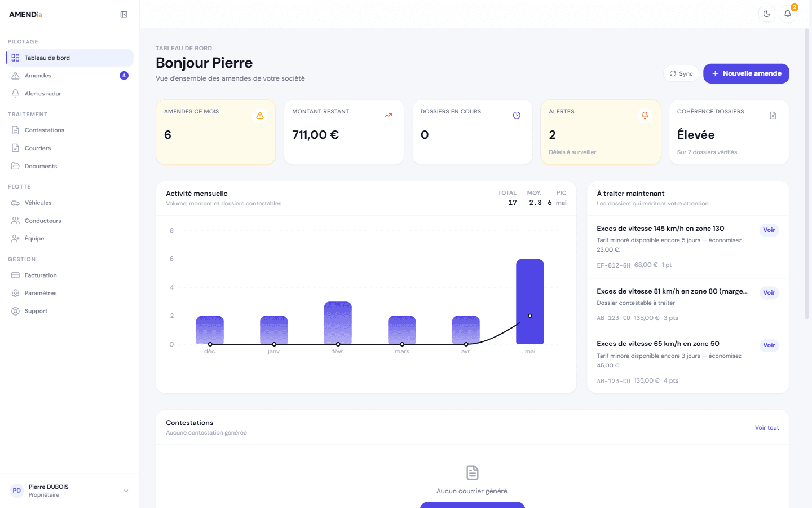Collapse the sidebar panel icon
This screenshot has width=812, height=508.
click(x=124, y=15)
